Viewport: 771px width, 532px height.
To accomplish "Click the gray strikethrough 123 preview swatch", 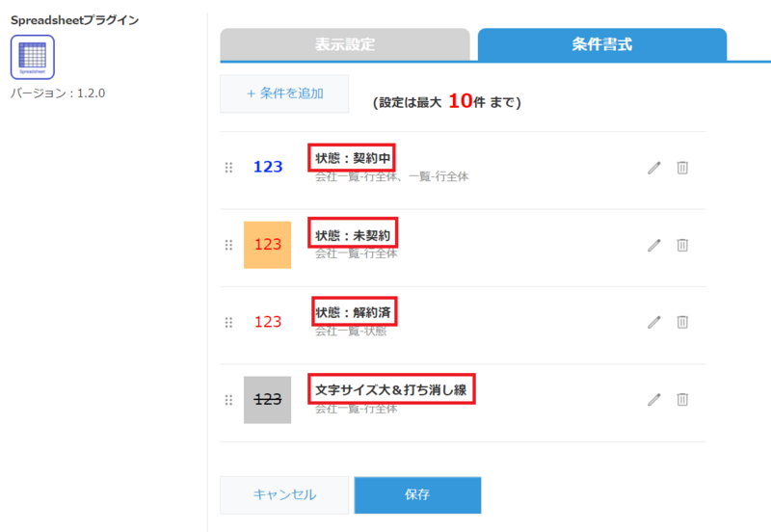I will pos(267,399).
